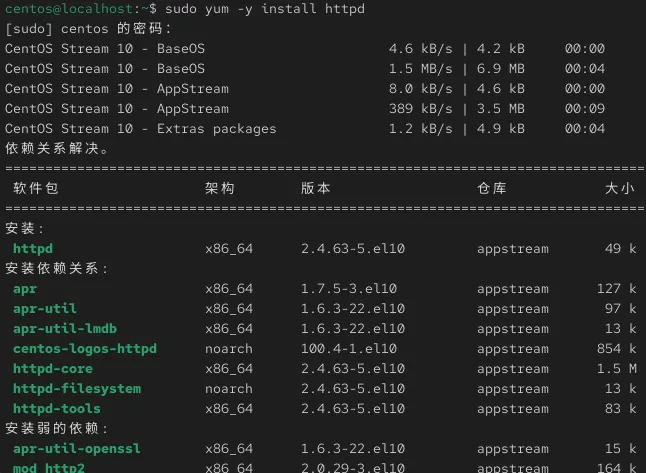Click 'noarch' in the httpd-filesystem row

click(229, 389)
